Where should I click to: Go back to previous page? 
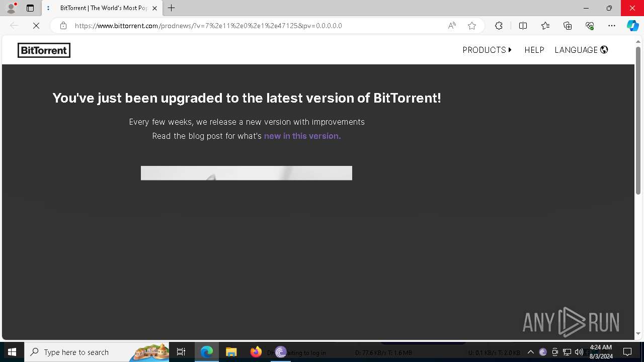[14, 26]
